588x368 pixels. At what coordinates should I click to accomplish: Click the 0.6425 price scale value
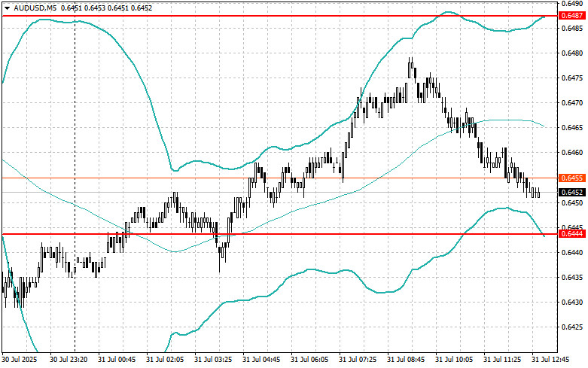pyautogui.click(x=572, y=327)
